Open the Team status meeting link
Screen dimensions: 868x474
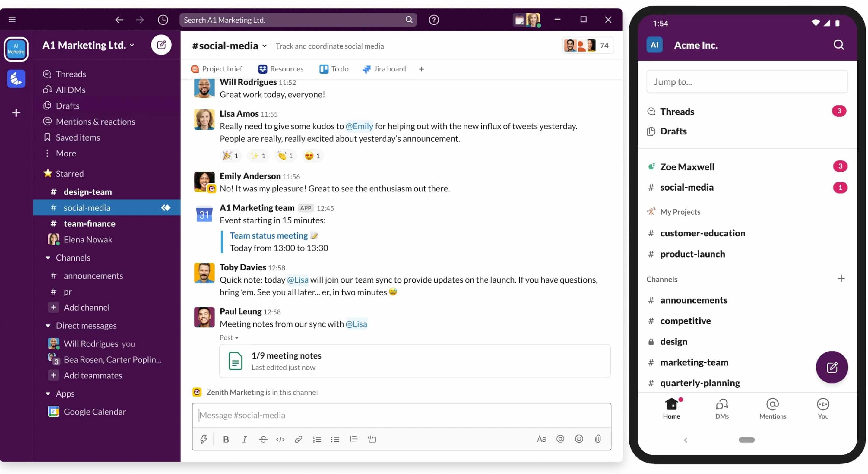(x=268, y=235)
